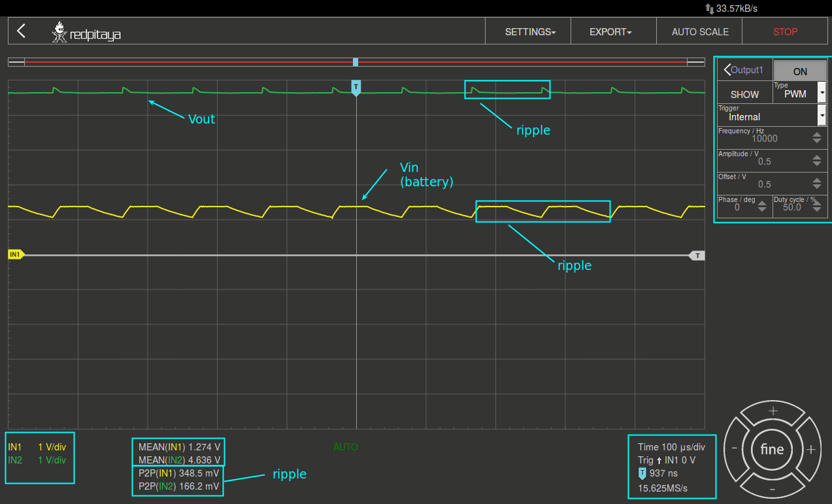Click the Trig IN1 0 V readout
The image size is (832, 504).
[x=667, y=460]
